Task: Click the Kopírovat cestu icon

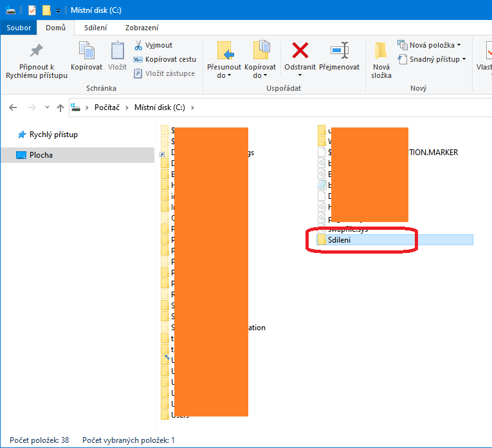Action: [x=138, y=59]
